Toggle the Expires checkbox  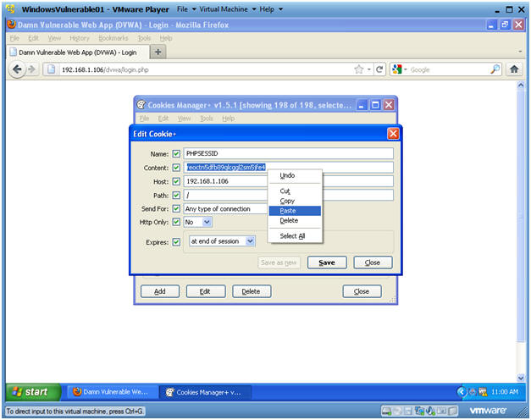coord(176,242)
